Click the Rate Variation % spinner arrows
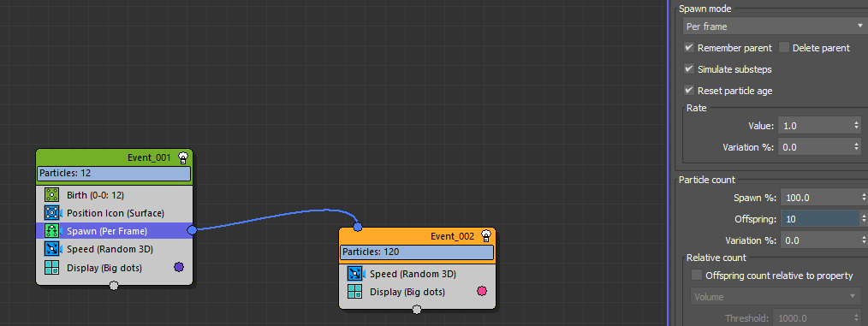 [x=857, y=147]
